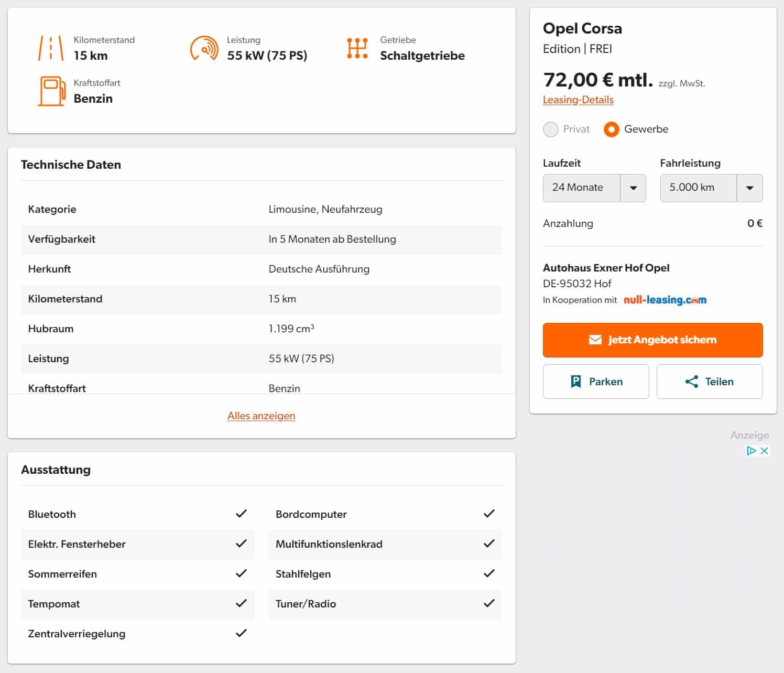Click the Leistung speedometer icon

click(204, 48)
